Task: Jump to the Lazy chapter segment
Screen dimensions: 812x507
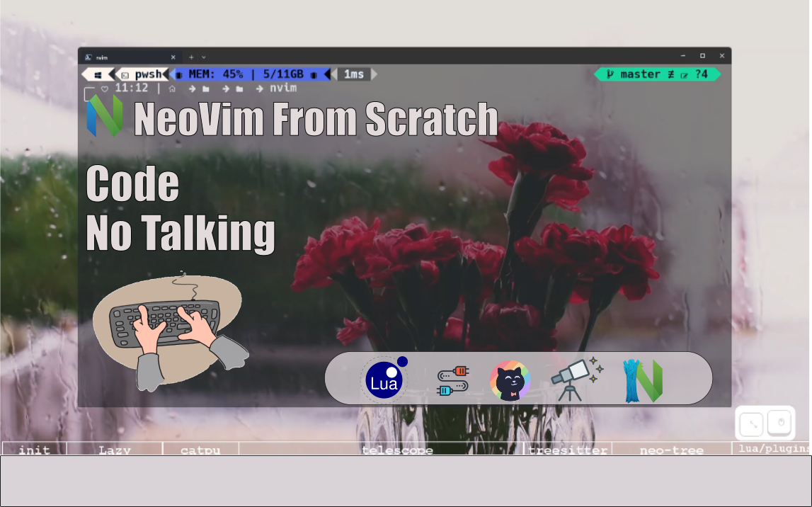Action: (x=115, y=448)
